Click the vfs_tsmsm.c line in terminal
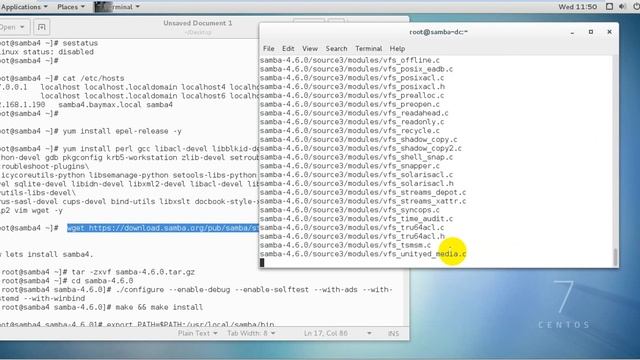 345,245
